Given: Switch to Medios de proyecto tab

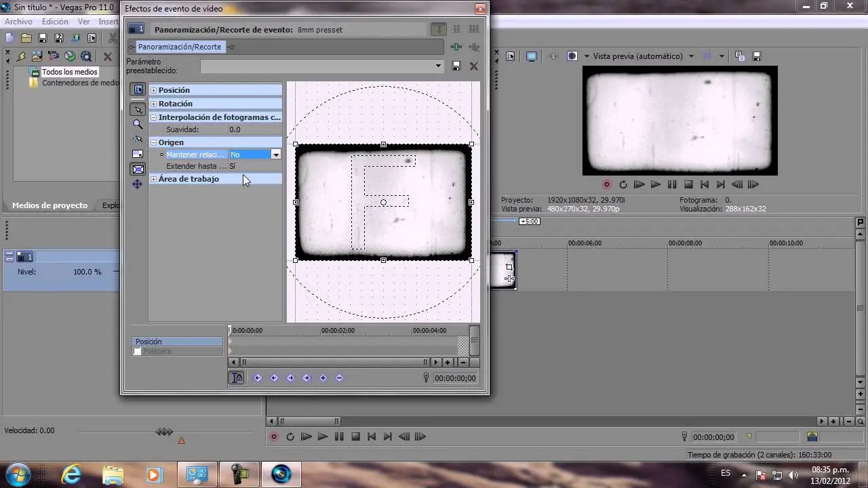Looking at the screenshot, I should click(50, 205).
